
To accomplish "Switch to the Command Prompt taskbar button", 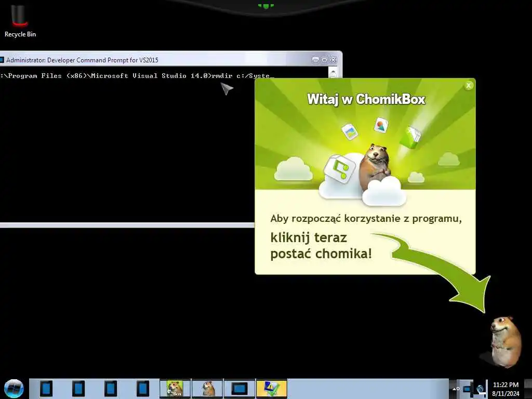I will 239,389.
